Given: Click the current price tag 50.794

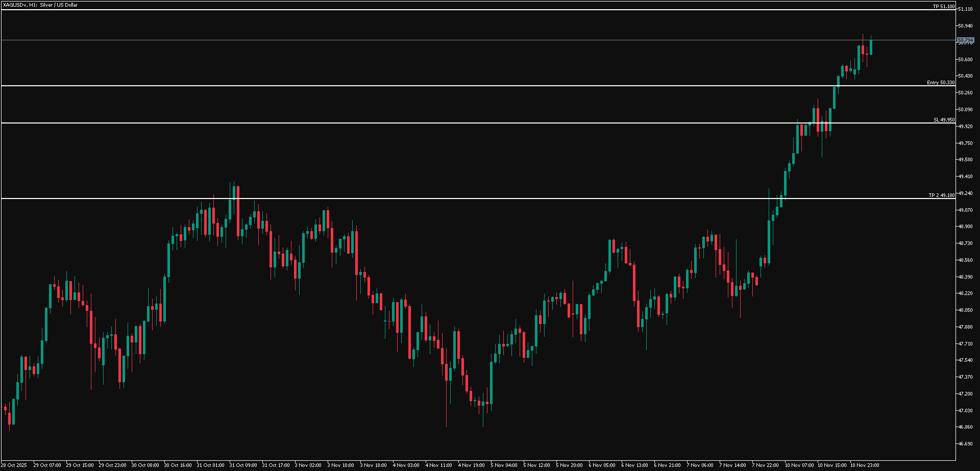Looking at the screenshot, I should (965, 40).
